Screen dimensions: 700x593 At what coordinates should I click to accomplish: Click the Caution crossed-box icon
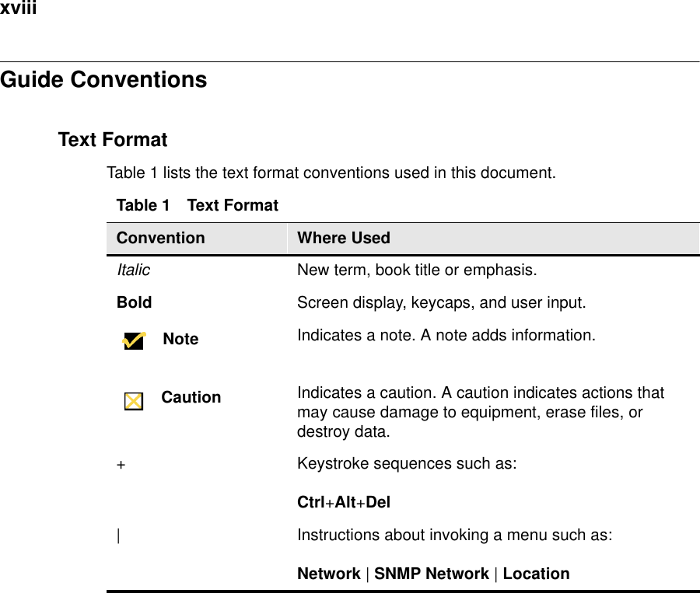click(134, 401)
